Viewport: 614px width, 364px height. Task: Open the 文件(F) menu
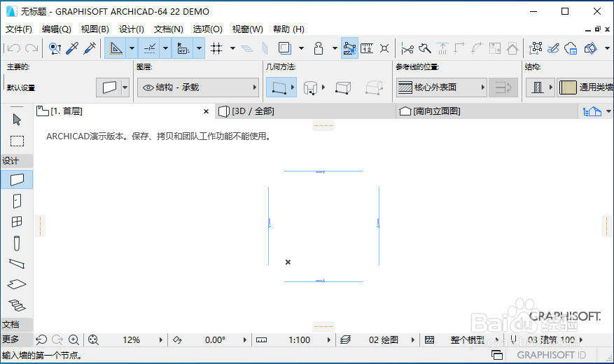18,29
